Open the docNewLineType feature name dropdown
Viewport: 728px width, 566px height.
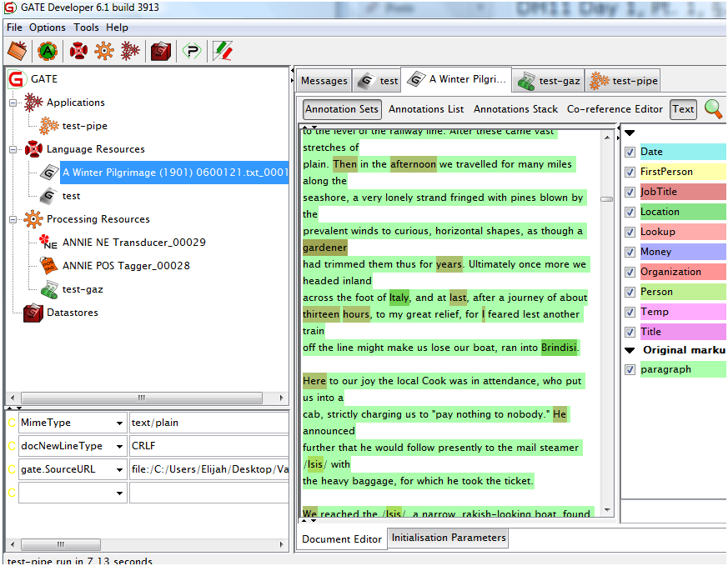(x=119, y=446)
